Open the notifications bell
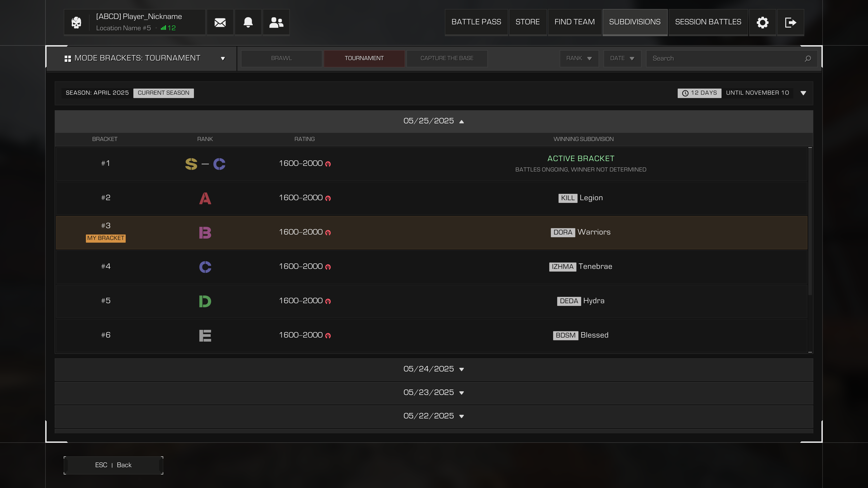This screenshot has width=868, height=488. tap(248, 22)
